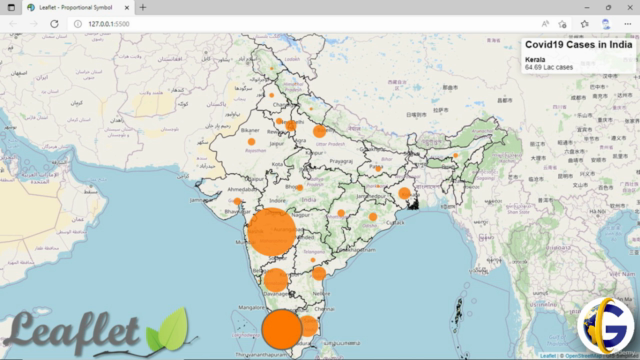Add this page to favorites
This screenshot has width=640, height=360.
pyautogui.click(x=562, y=24)
